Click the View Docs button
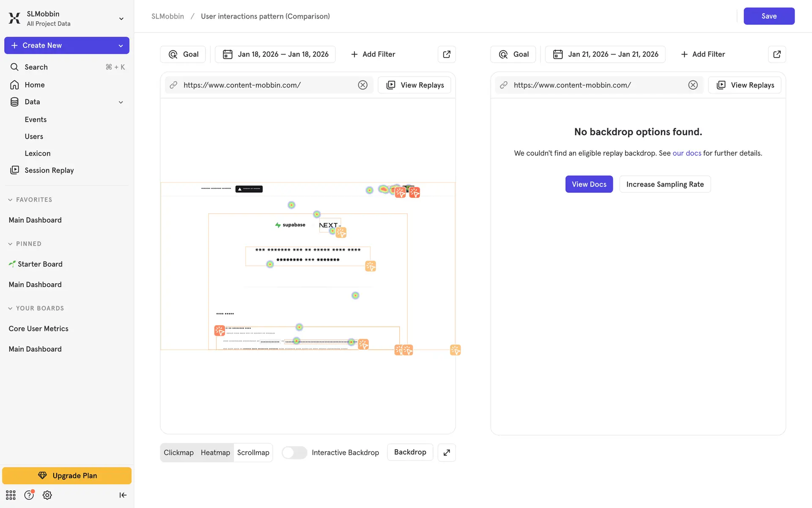The height and width of the screenshot is (508, 812). [x=589, y=184]
